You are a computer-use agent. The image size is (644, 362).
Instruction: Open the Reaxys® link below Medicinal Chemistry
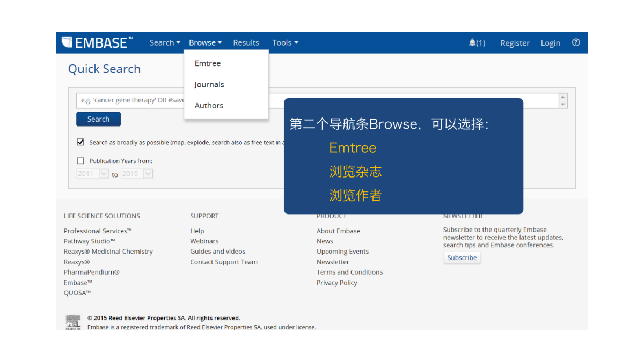point(77,262)
